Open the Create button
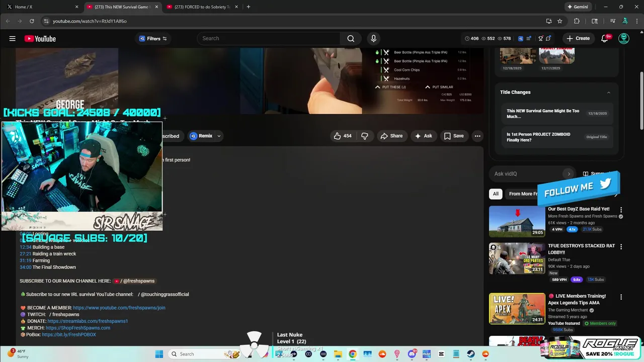 coord(578,39)
